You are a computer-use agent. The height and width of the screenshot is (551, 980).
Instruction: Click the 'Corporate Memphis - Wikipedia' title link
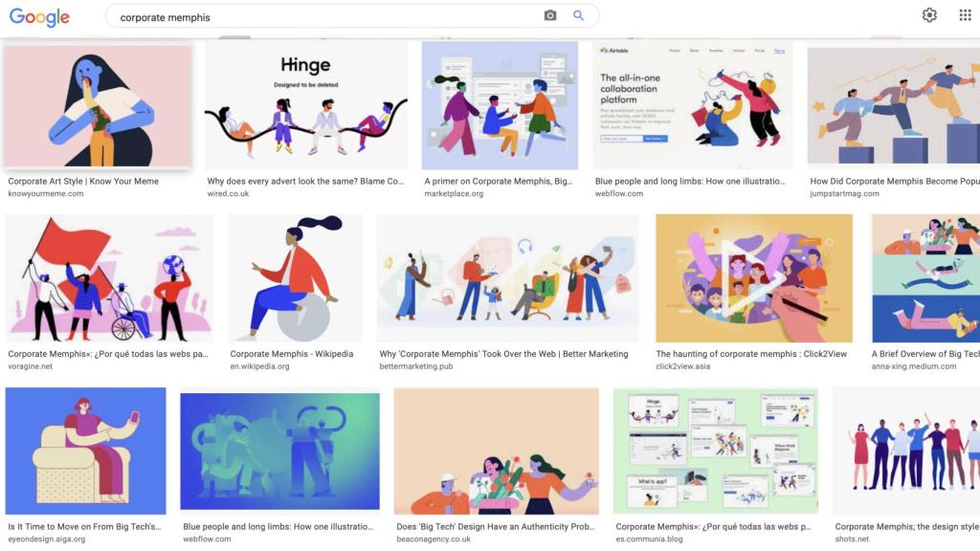[291, 354]
